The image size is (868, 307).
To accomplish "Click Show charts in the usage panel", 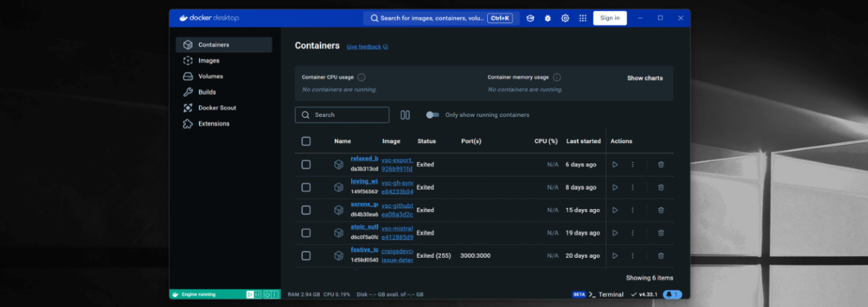I will click(644, 78).
